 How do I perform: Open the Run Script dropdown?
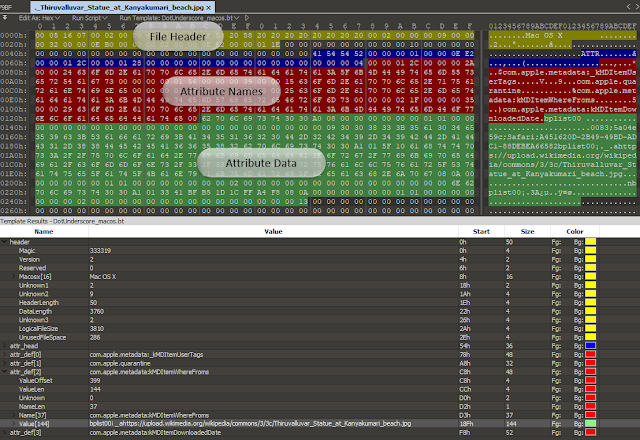click(x=90, y=18)
